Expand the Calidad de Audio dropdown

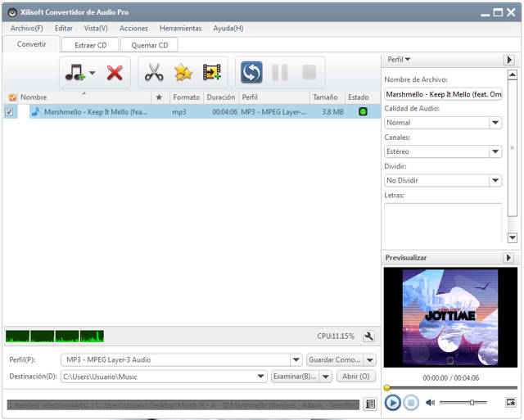click(495, 123)
